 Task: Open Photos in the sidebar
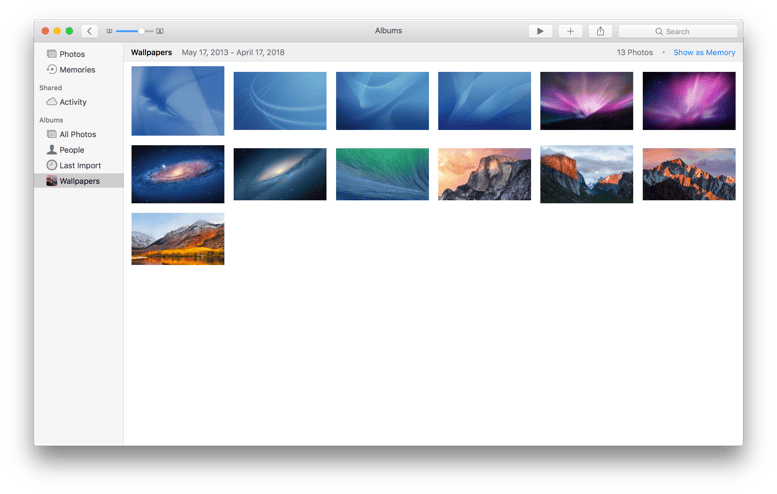[79, 54]
